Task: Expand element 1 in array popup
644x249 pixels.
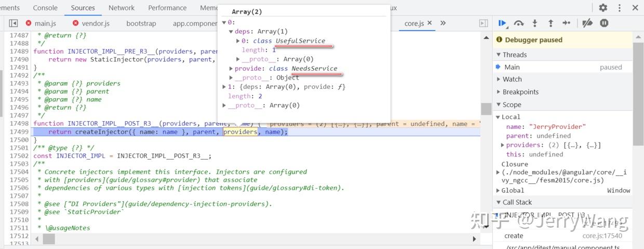Action: (224, 87)
